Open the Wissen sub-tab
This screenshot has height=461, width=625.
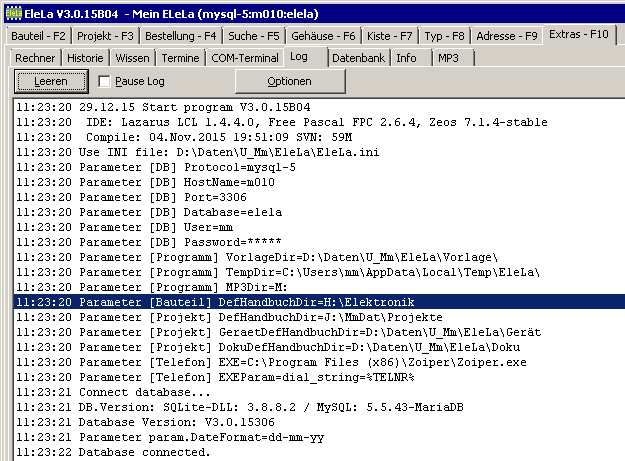tap(132, 58)
